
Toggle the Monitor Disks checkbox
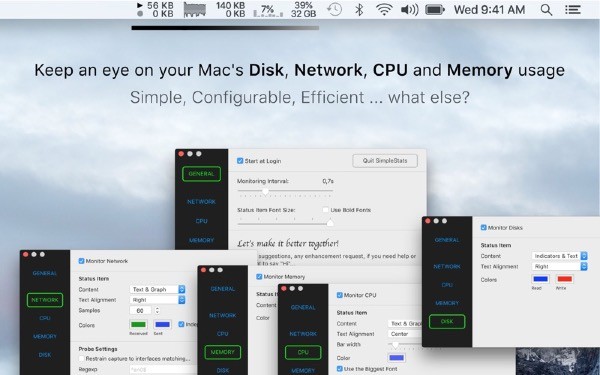tap(484, 227)
